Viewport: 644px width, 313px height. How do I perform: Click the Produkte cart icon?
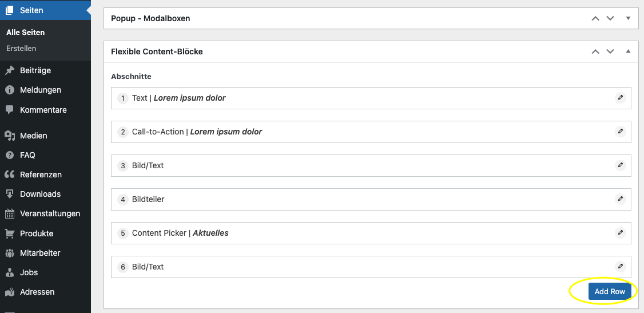click(10, 233)
